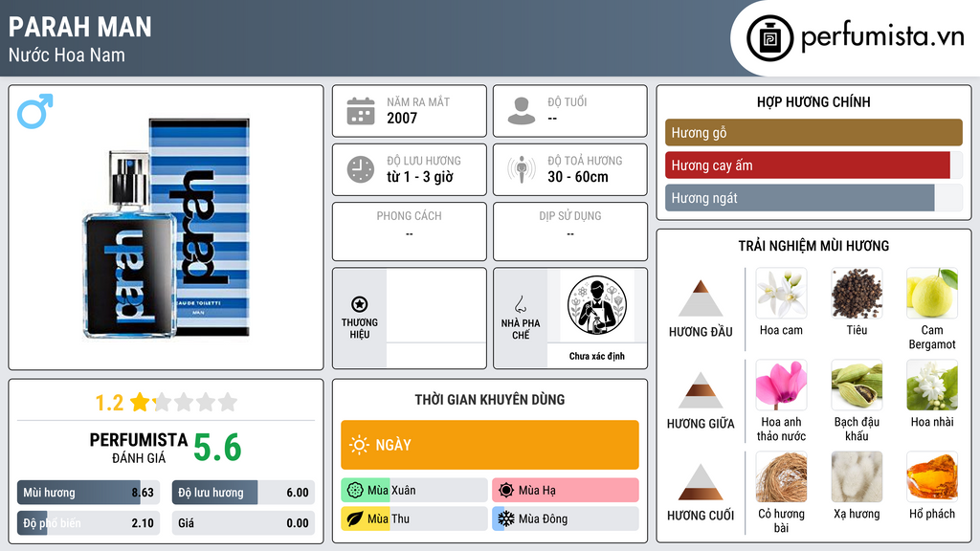The height and width of the screenshot is (551, 980).
Task: Click the blue male gender symbol
Action: point(35,111)
